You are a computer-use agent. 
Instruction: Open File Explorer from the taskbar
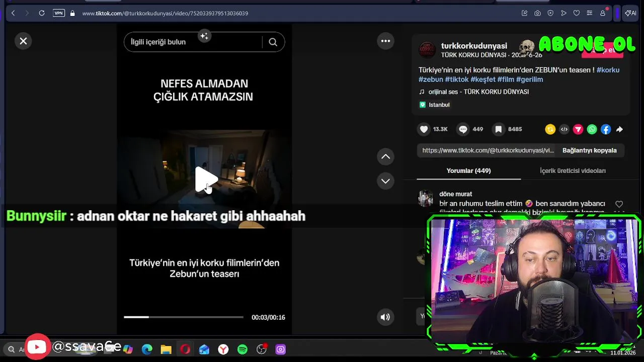coord(166,349)
